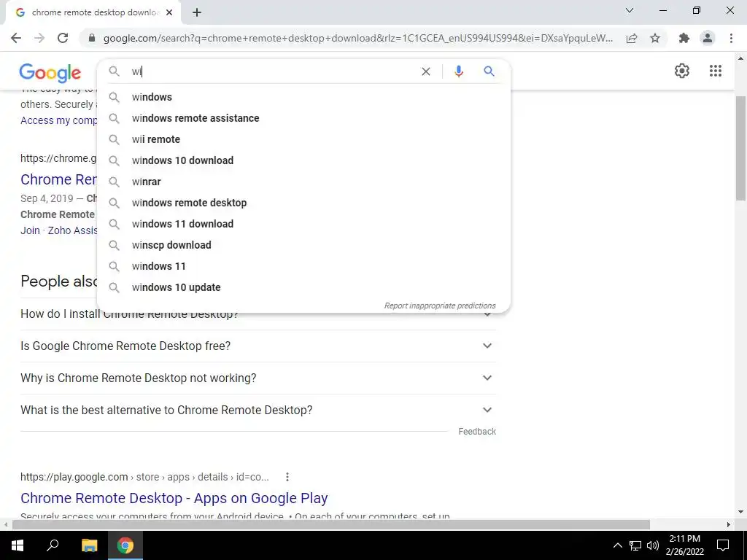747x560 pixels.
Task: Close the chrome remote desktop tab
Action: pos(169,12)
